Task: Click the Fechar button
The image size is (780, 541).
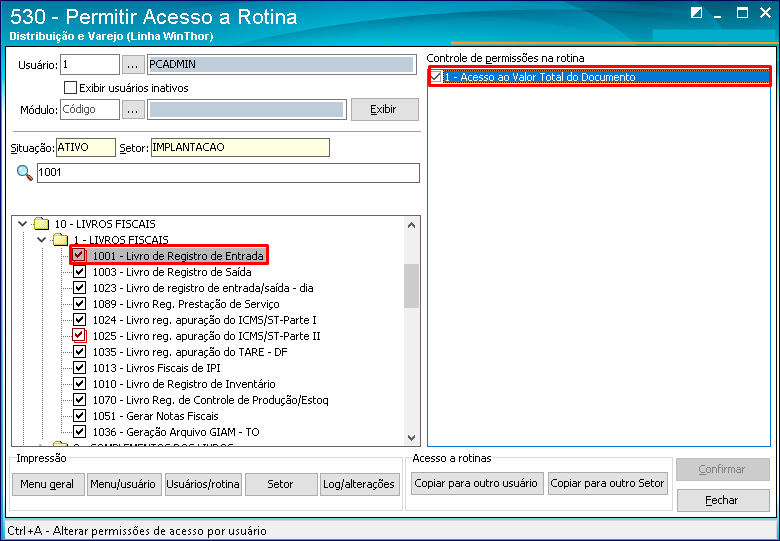Action: [723, 500]
